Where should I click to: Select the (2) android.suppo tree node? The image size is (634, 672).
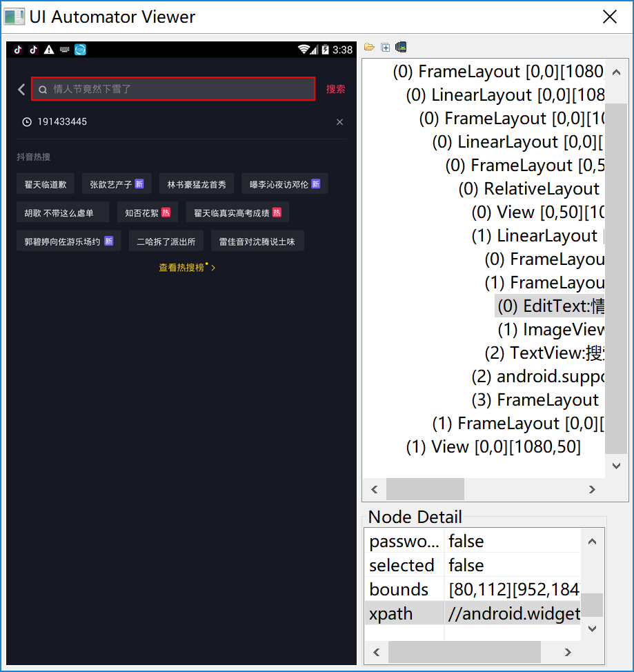coord(538,377)
